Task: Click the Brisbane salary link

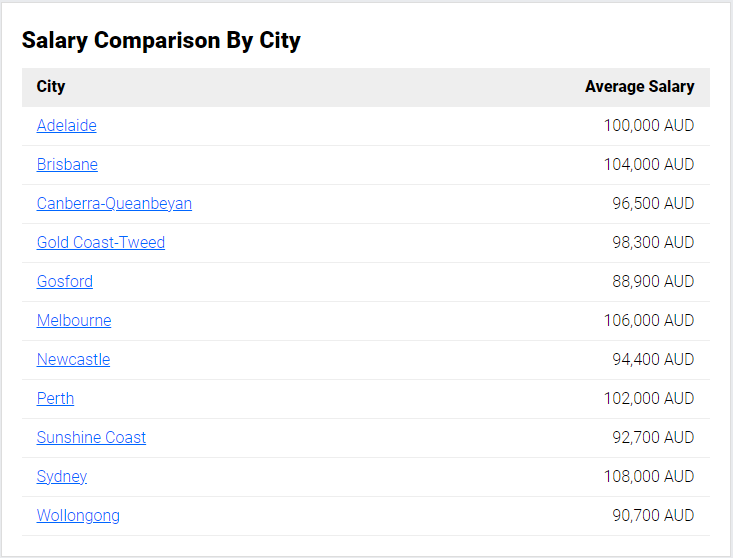Action: coord(67,165)
